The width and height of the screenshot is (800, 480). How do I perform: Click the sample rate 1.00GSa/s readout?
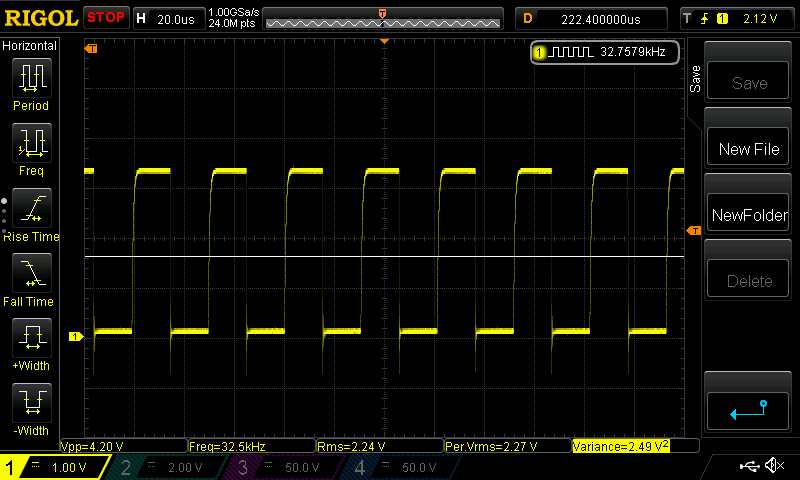click(x=234, y=12)
